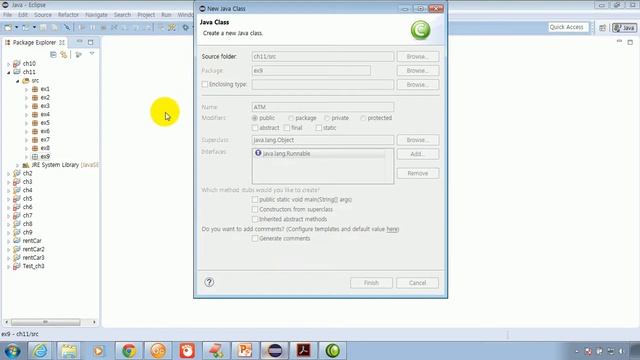The image size is (640, 360).
Task: Check the abstract modifier checkbox
Action: click(x=255, y=128)
